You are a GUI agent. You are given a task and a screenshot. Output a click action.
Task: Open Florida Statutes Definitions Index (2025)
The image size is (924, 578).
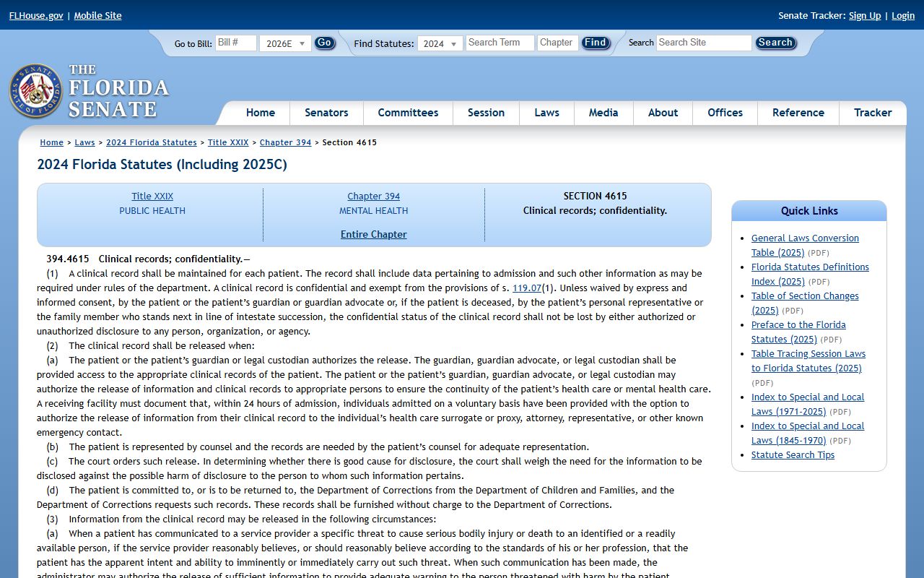click(x=810, y=274)
